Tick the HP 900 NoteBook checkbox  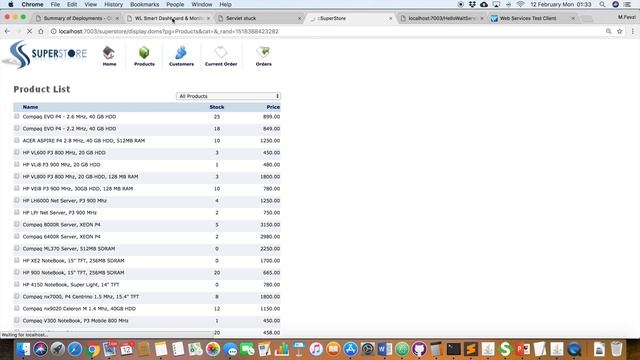coord(17,272)
